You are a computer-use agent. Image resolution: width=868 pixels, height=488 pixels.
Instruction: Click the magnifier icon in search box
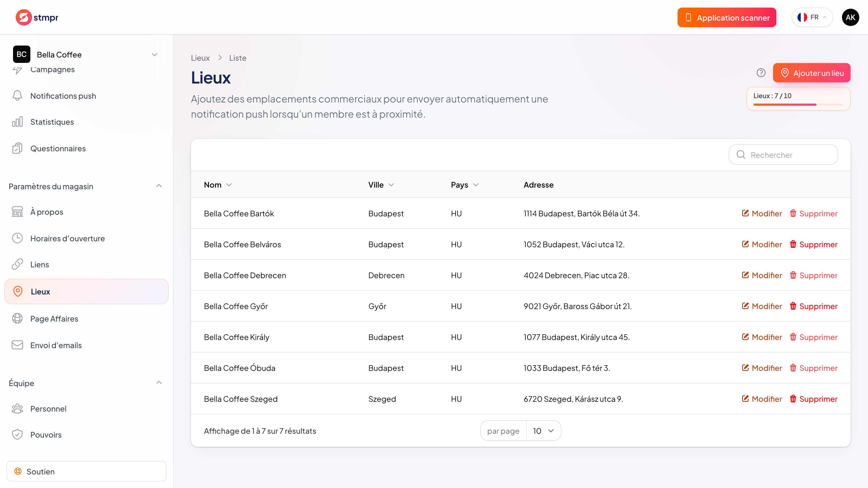[x=741, y=155]
